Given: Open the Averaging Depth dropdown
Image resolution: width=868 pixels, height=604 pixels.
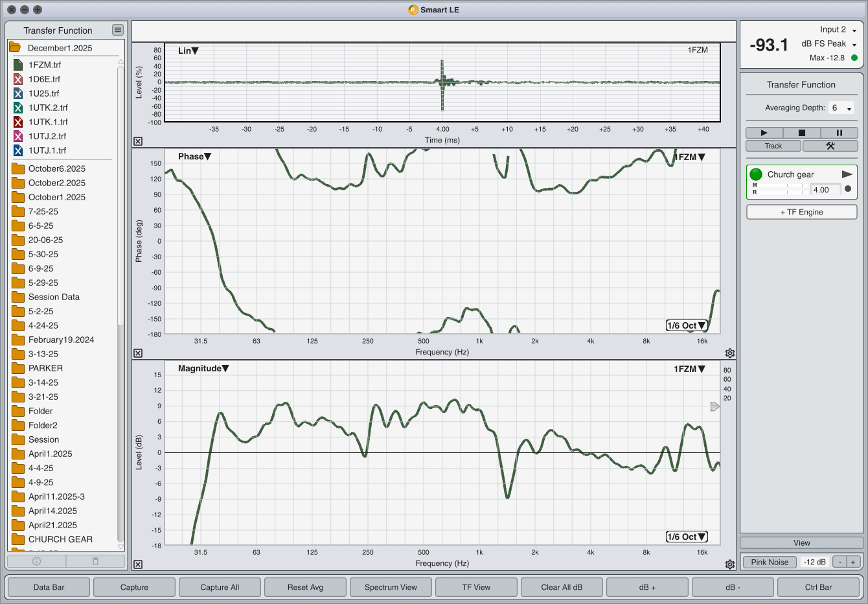Looking at the screenshot, I should point(841,108).
